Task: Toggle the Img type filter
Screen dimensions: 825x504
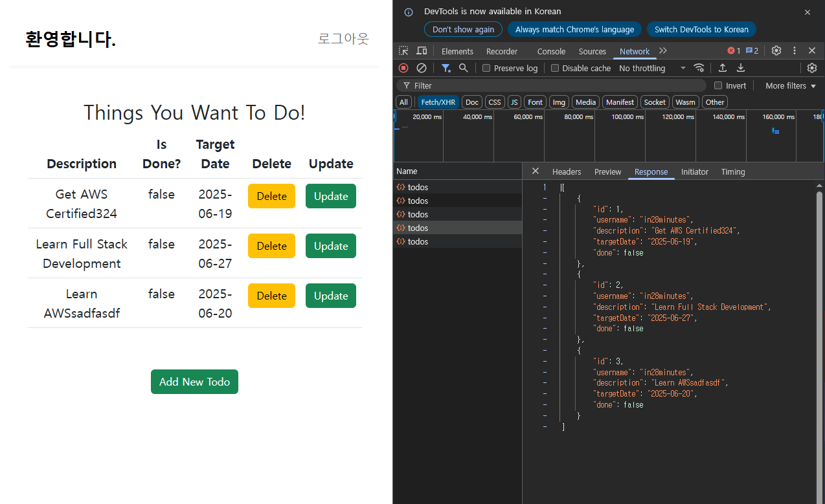Action: click(x=559, y=102)
